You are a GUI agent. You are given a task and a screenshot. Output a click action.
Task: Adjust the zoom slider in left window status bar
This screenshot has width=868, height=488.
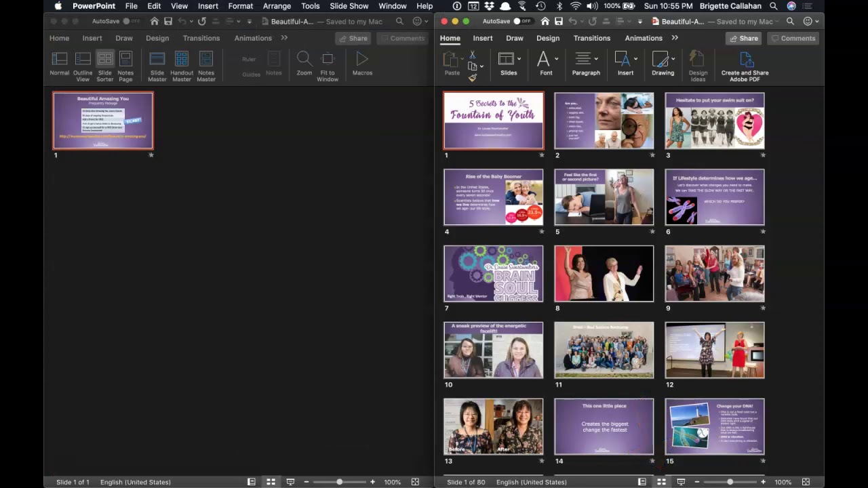[339, 482]
